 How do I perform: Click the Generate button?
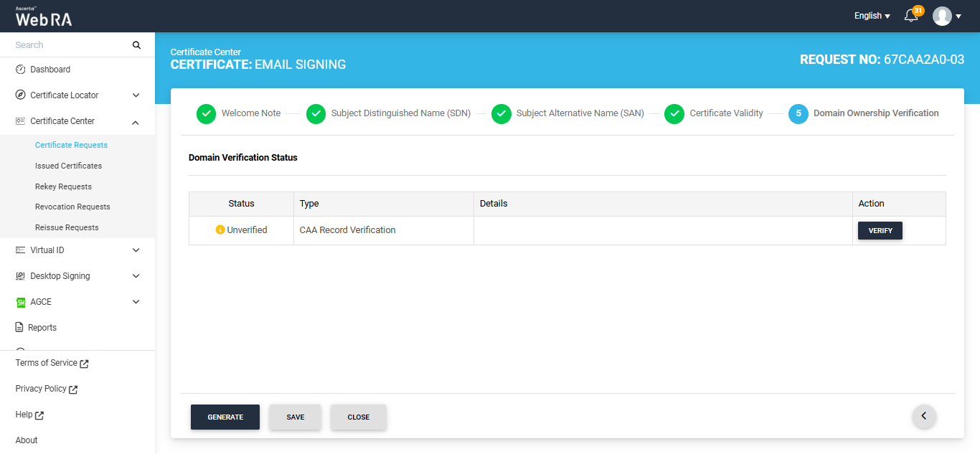(225, 417)
